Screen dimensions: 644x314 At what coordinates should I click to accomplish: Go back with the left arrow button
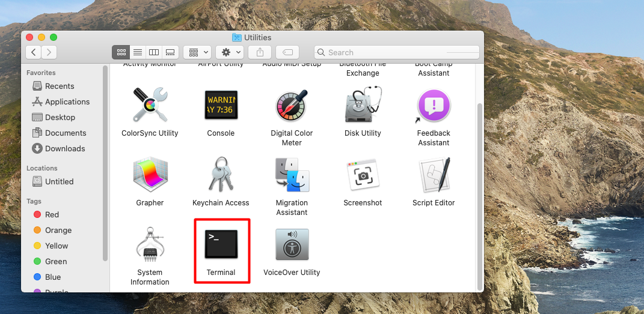pyautogui.click(x=34, y=52)
